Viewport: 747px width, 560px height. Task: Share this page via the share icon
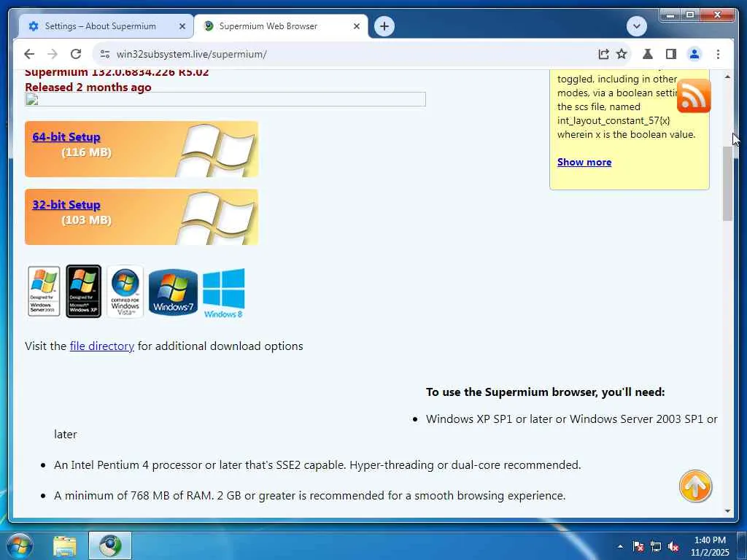(603, 54)
